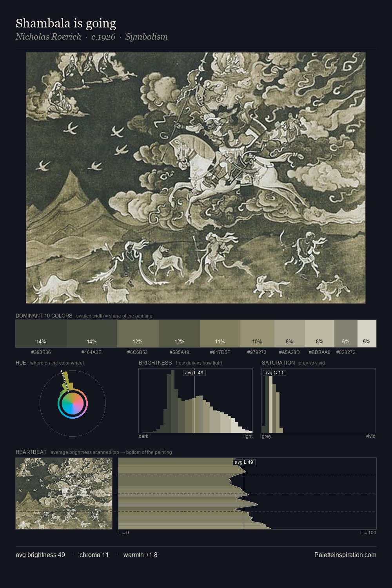The image size is (392, 588).
Task: Select the #585A48 swatch
Action: [180, 334]
